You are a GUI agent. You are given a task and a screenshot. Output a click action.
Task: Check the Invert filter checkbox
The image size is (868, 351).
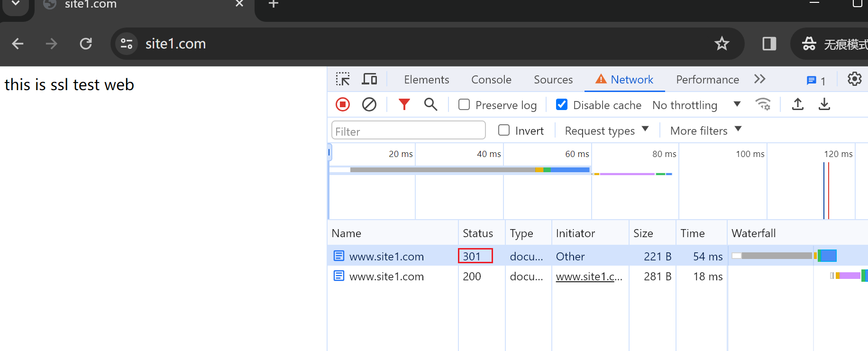pyautogui.click(x=504, y=130)
